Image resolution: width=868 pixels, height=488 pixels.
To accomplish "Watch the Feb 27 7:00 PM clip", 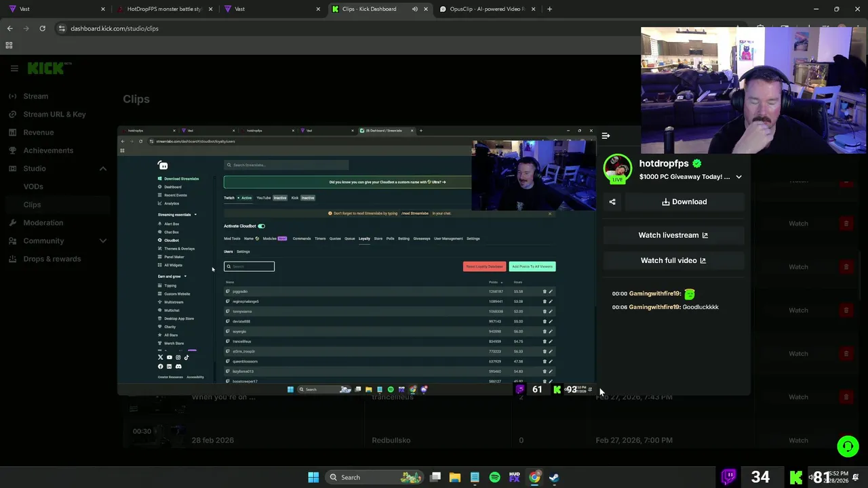I will (x=798, y=441).
